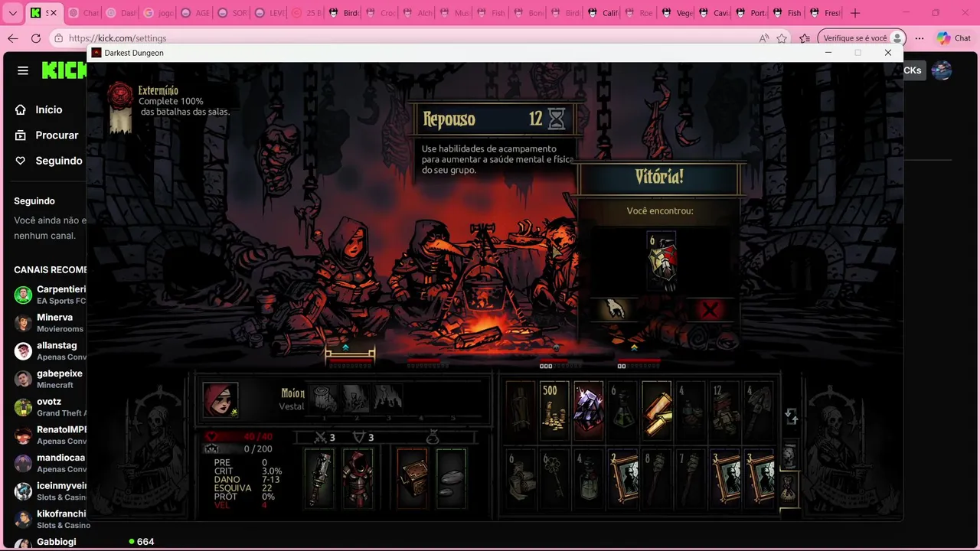Click Moion the Vestal's portrait
Screen dimensions: 980x551
point(220,399)
